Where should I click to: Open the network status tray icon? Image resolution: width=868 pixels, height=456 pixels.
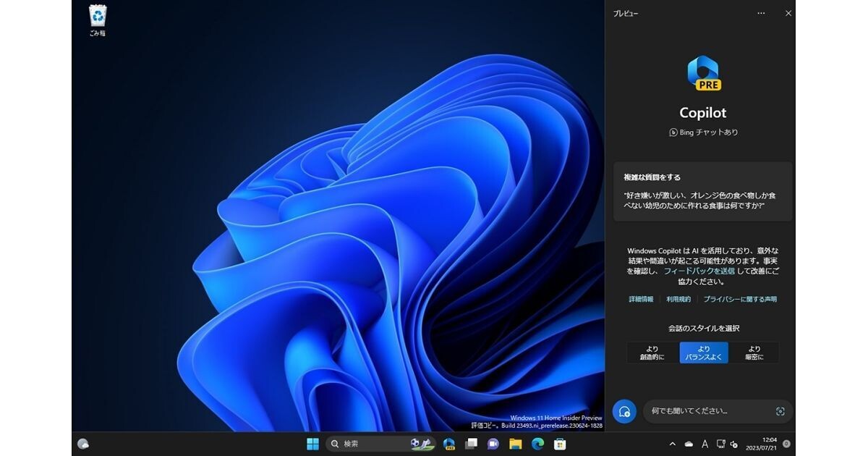coord(720,444)
